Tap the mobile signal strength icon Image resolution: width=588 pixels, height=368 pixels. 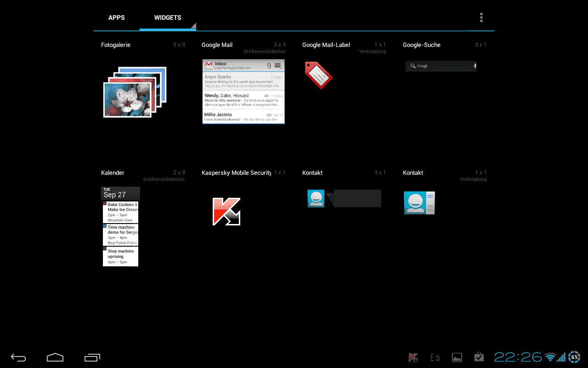pyautogui.click(x=561, y=357)
